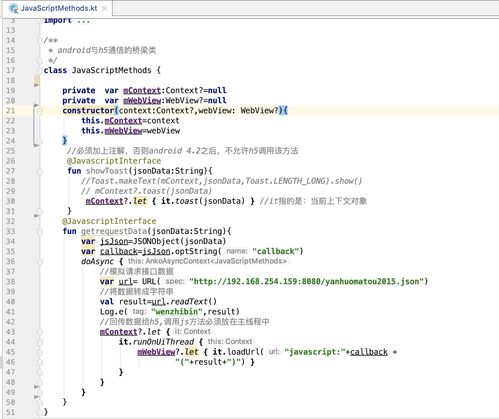Collapse the getrequestData function at line 33
499x419 pixels.
40,231
